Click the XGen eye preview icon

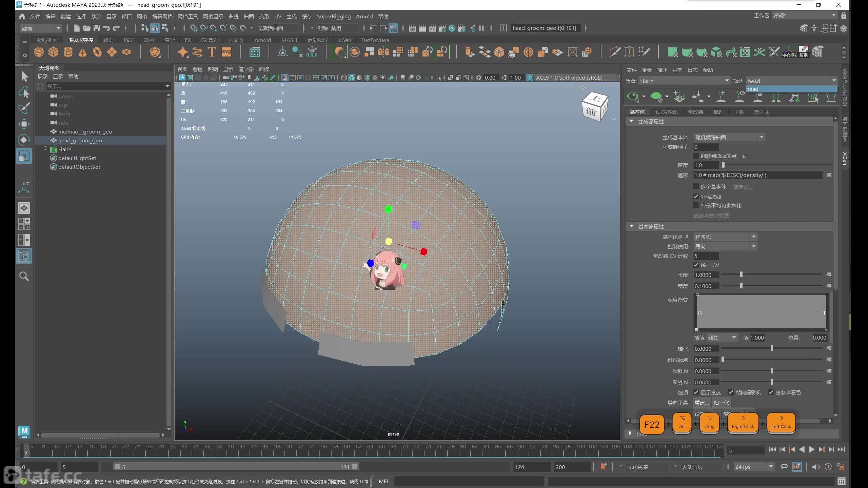[x=633, y=97]
